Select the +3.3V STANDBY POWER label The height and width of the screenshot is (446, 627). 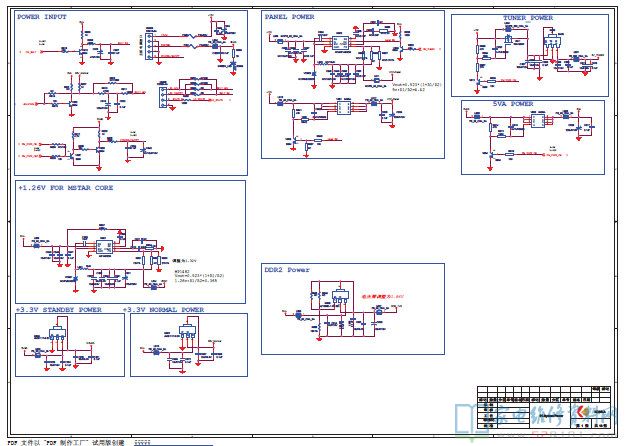tap(59, 310)
